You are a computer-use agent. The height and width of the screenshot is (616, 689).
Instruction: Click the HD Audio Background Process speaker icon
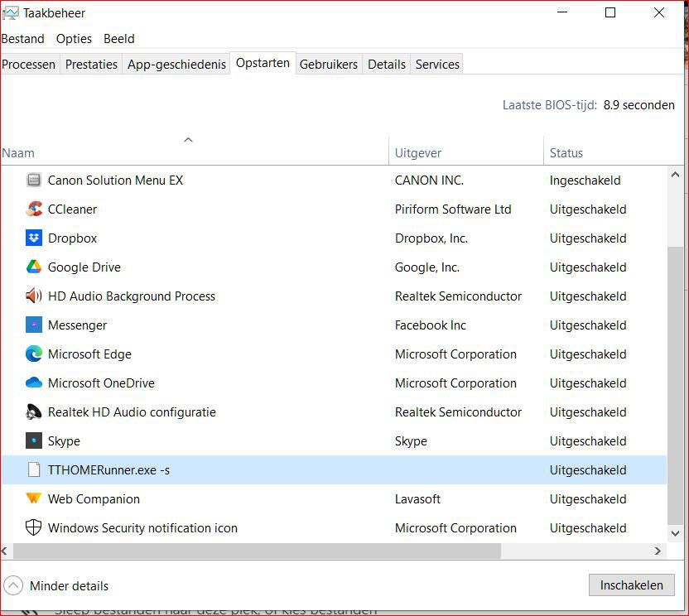click(34, 296)
